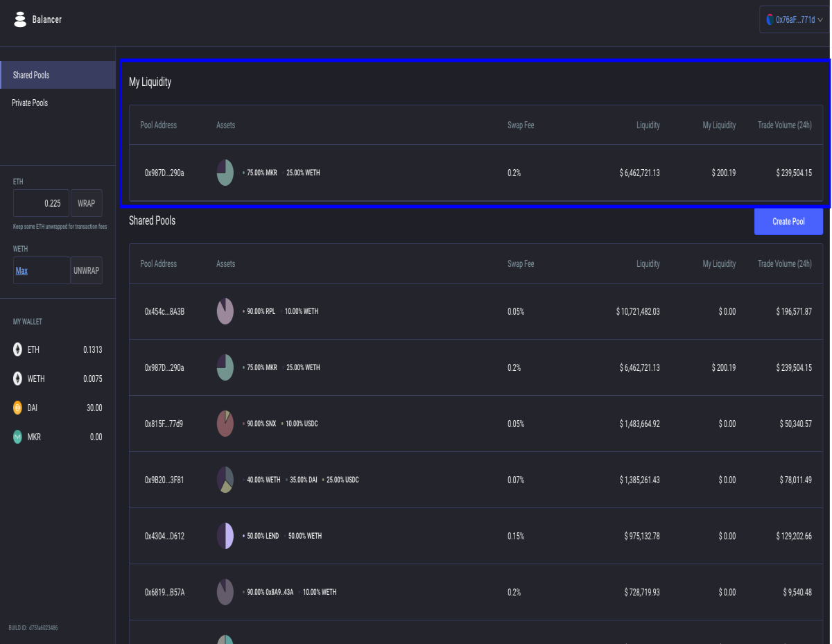832x644 pixels.
Task: Click pie chart icon of SNX/USDC pool
Action: [x=225, y=424]
